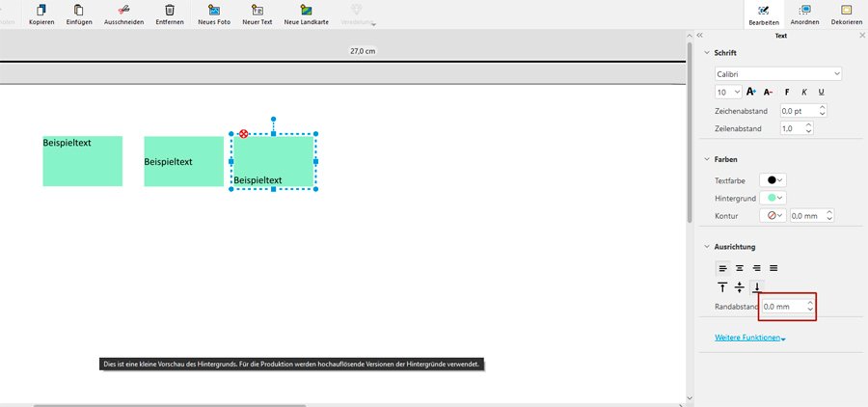868x407 pixels.
Task: Click the Zeilenabstand value field
Action: pos(792,128)
